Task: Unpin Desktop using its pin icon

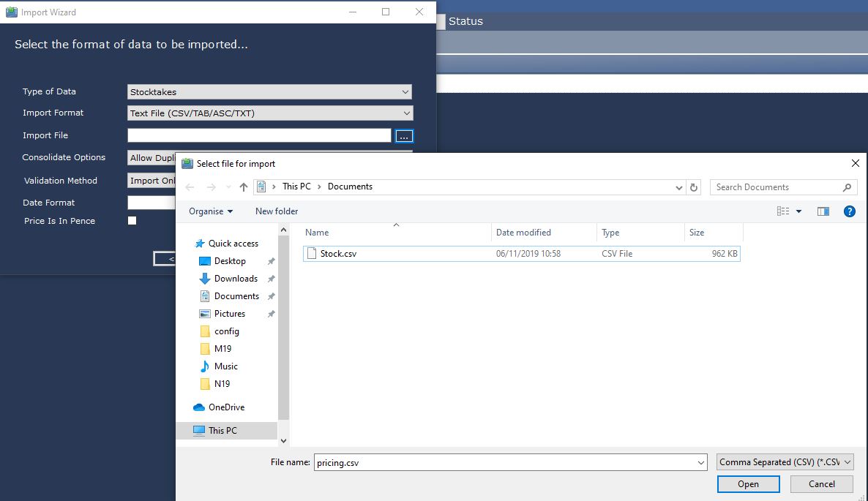Action: [x=272, y=261]
